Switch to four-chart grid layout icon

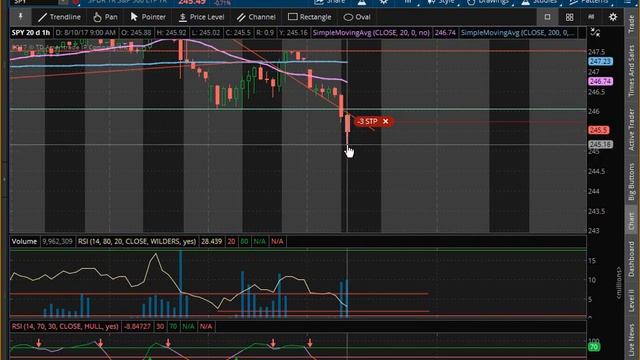point(569,17)
